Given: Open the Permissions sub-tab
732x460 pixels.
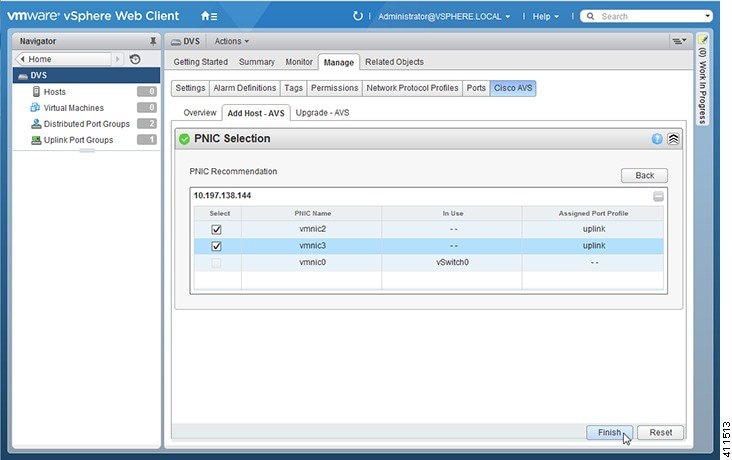Looking at the screenshot, I should pos(335,88).
